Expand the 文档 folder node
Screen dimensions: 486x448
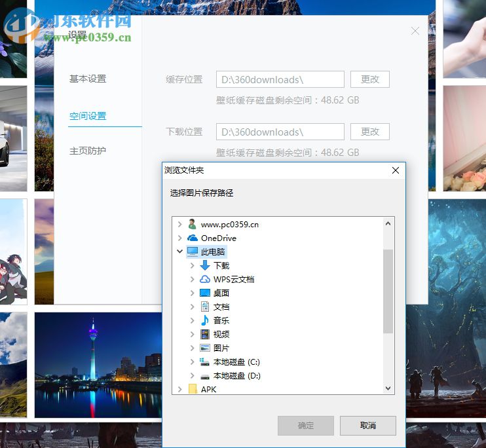(192, 307)
